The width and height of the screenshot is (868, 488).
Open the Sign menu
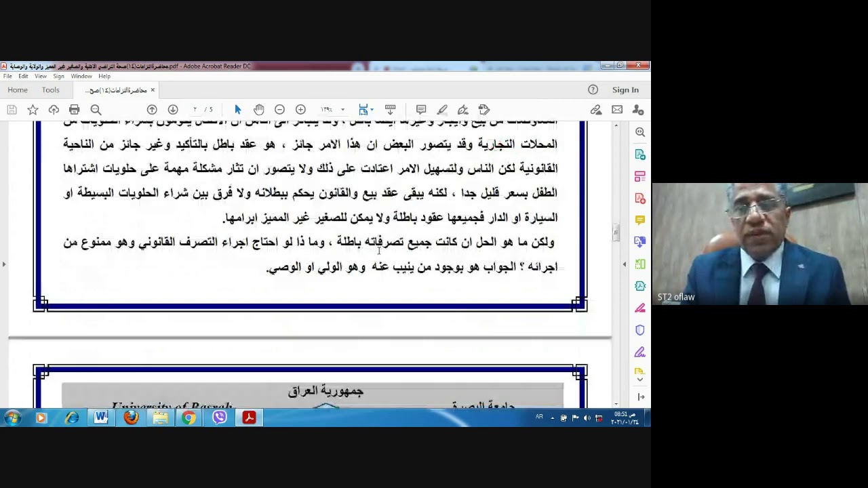pos(59,77)
